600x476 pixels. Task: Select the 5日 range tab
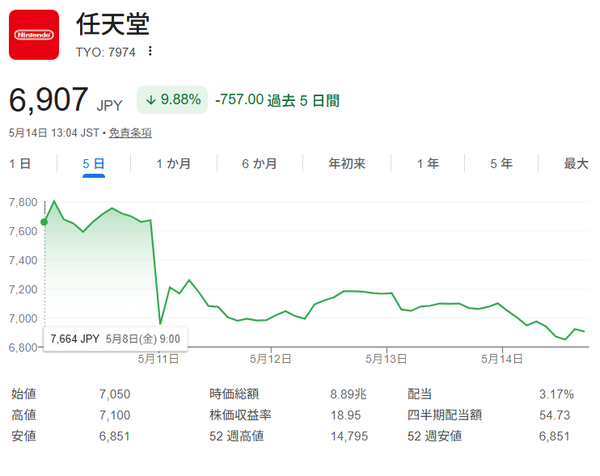[93, 164]
